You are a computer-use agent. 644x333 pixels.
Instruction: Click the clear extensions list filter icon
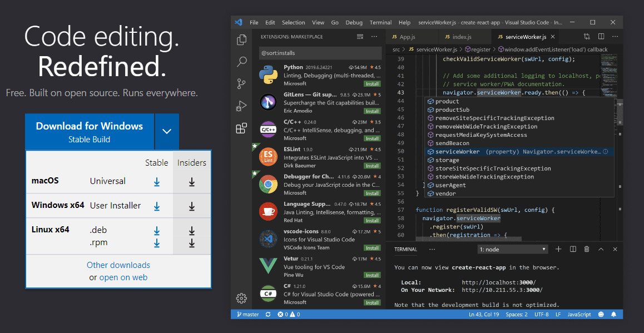[360, 37]
